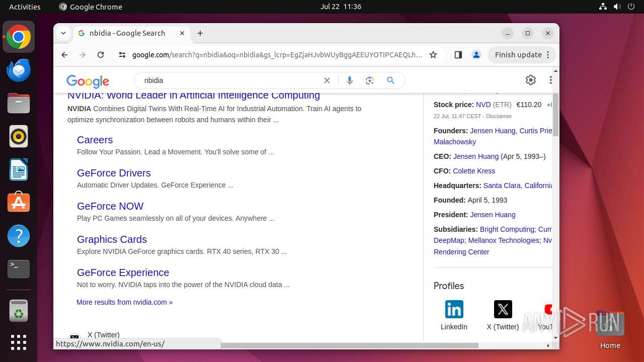Open the GeForce NOW sitelink

(110, 206)
